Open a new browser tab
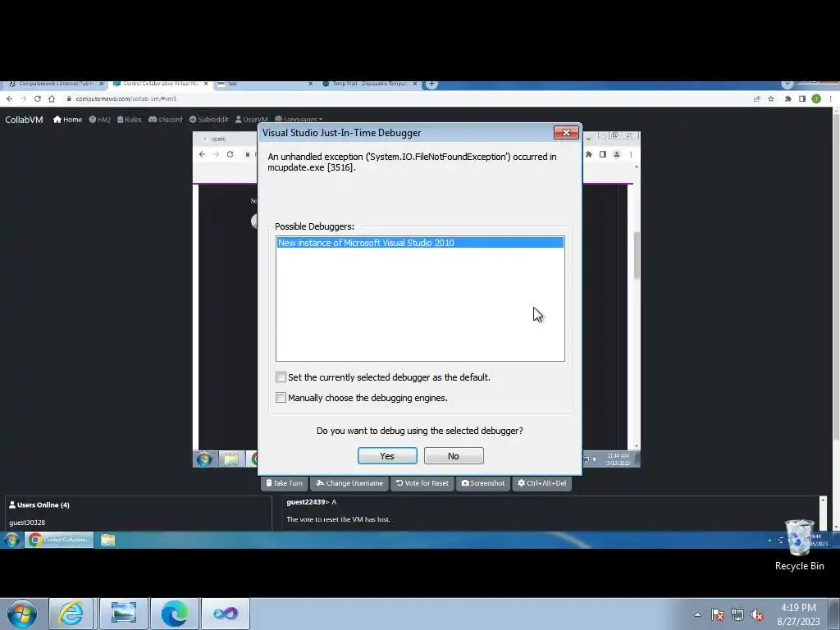This screenshot has height=630, width=840. 431,84
